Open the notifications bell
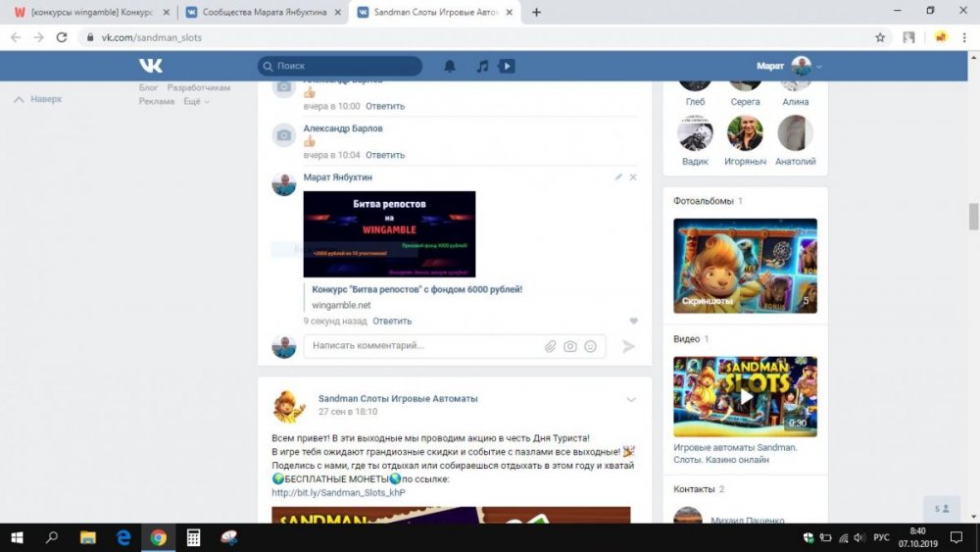This screenshot has width=980, height=552. [x=450, y=67]
